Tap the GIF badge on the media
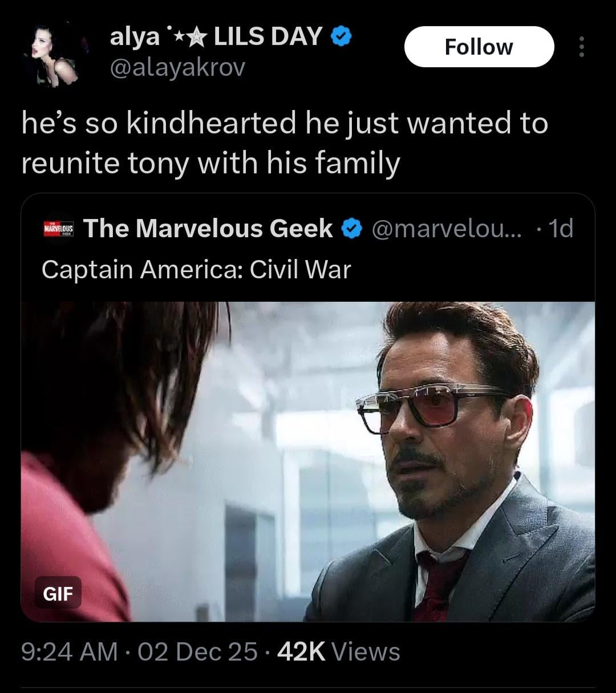This screenshot has width=616, height=693. click(x=58, y=594)
